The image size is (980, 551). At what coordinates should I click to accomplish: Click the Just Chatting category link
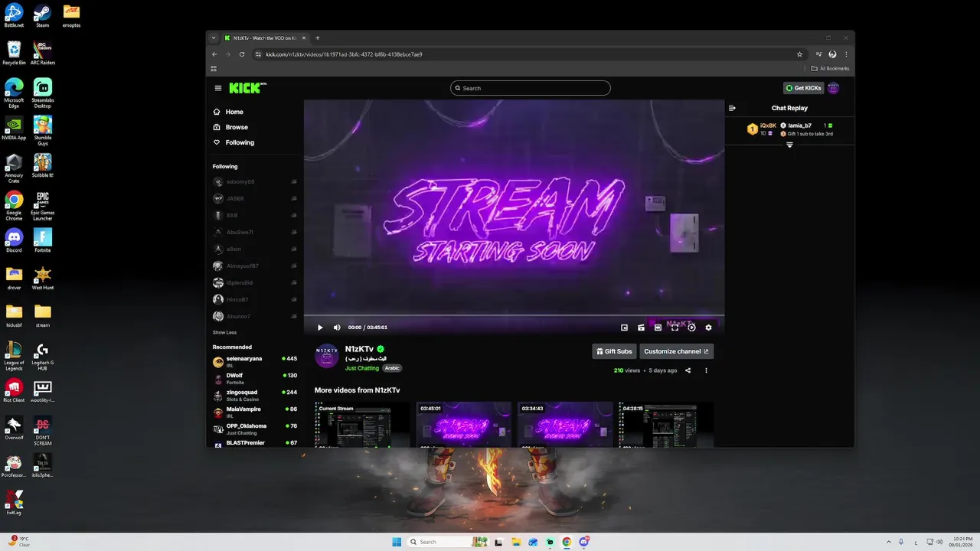click(x=362, y=368)
